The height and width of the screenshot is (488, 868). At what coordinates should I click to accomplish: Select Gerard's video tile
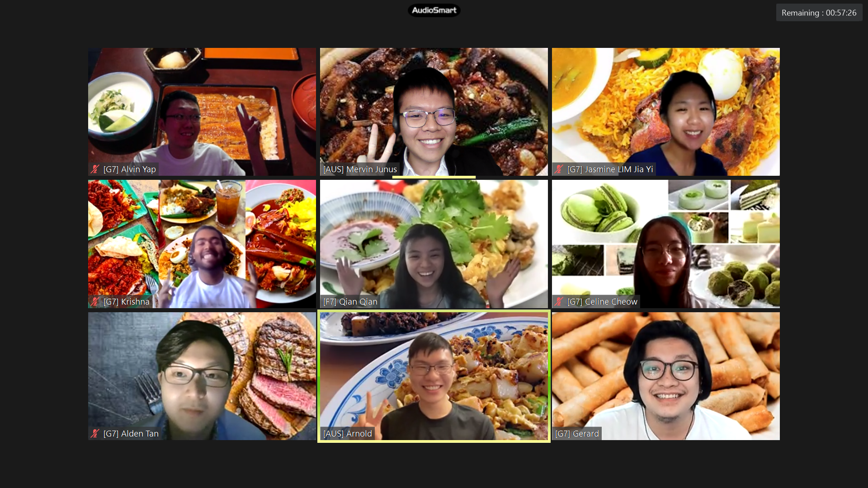click(666, 376)
